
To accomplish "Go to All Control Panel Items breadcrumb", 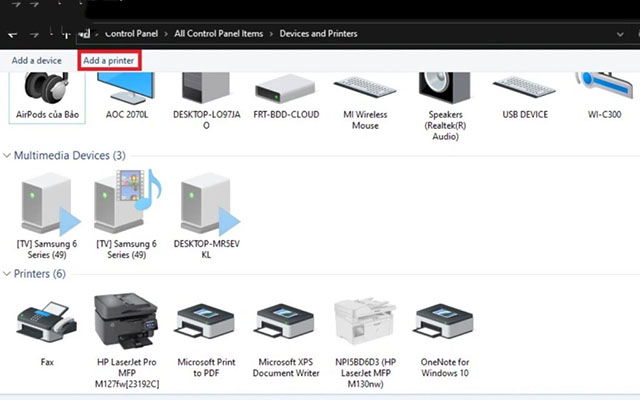I will point(219,33).
